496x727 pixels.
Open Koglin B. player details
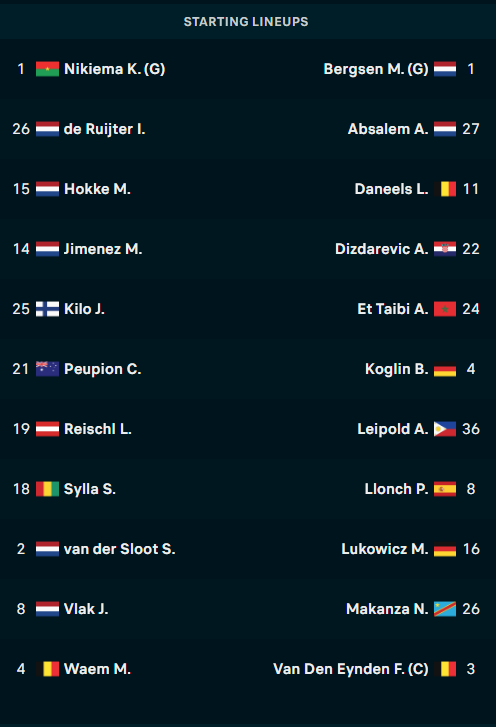point(397,369)
